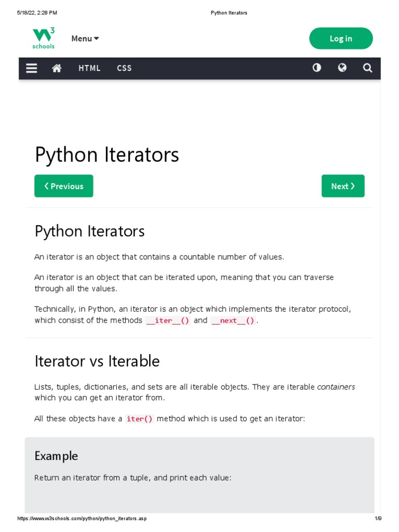The image size is (399, 532).
Task: Click the 1/9 page number indicator
Action: coord(378,518)
